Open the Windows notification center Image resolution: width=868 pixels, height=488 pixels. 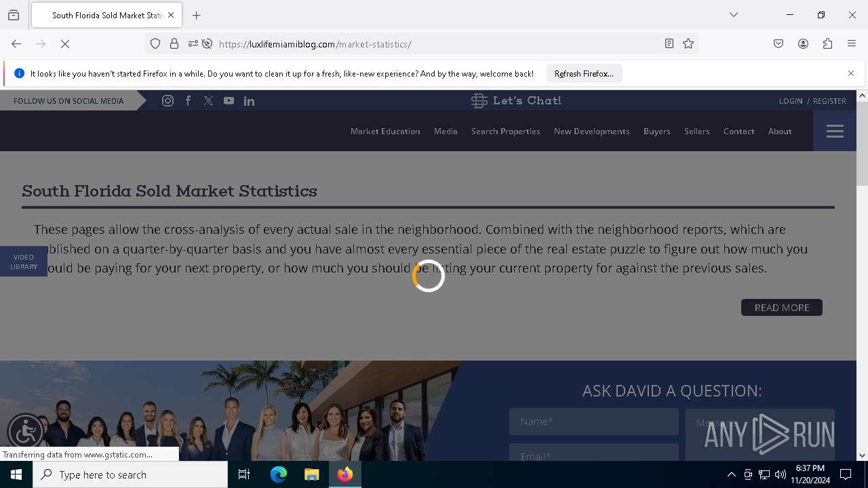846,474
